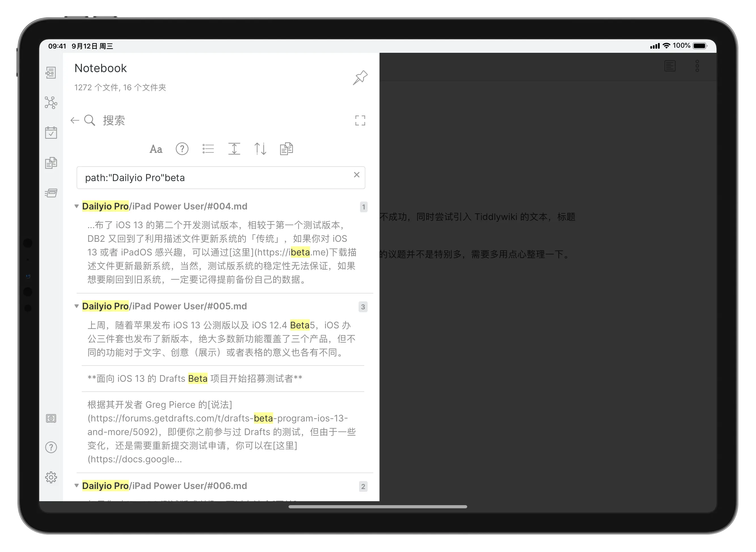This screenshot has width=756, height=552.
Task: Click the Tiddlywiki line in background editor
Action: pyautogui.click(x=477, y=217)
